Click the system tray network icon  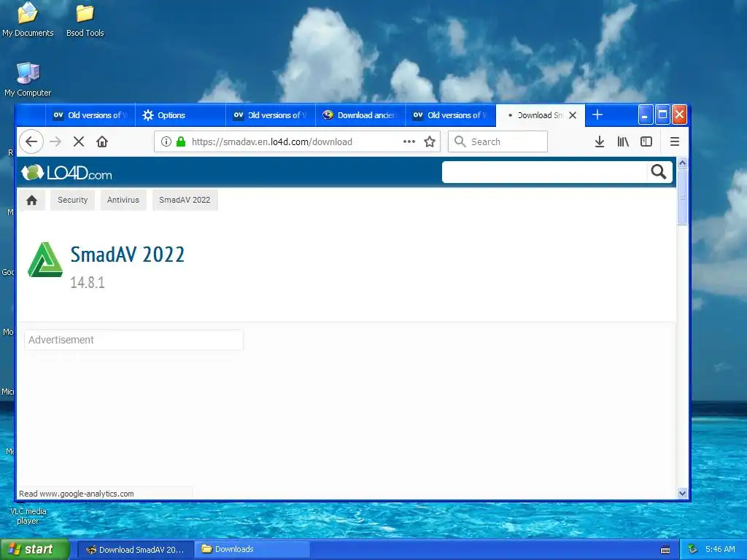(x=693, y=549)
